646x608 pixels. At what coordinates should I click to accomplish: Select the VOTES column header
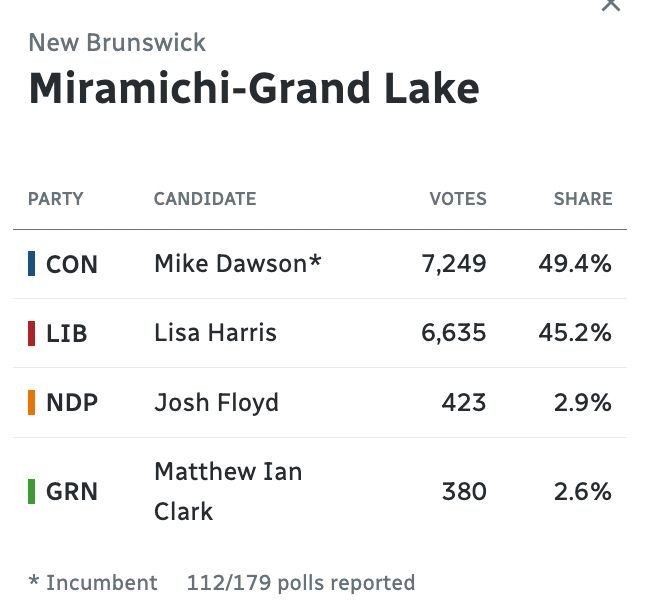pyautogui.click(x=458, y=199)
